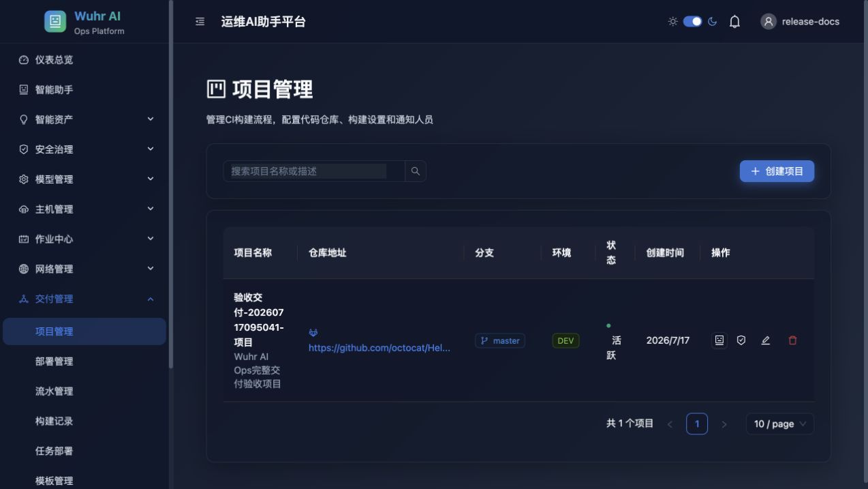This screenshot has height=489, width=868.
Task: Click the 仪表总览 dashboard icon
Action: pos(24,60)
